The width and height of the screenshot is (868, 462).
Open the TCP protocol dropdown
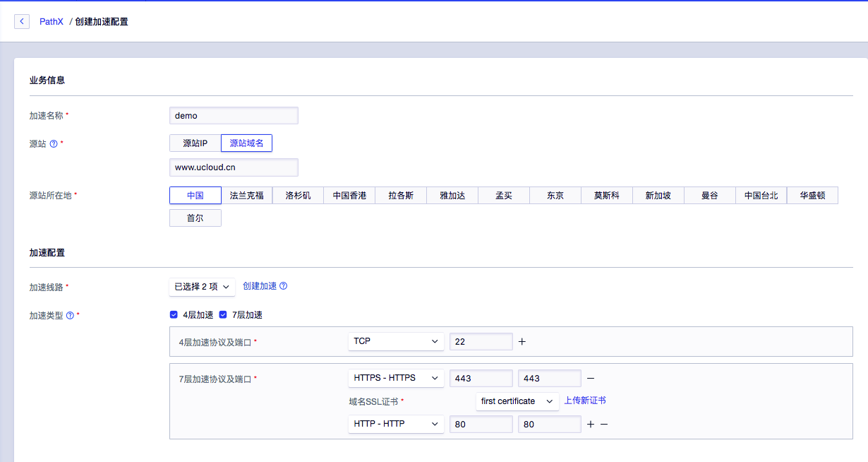396,341
